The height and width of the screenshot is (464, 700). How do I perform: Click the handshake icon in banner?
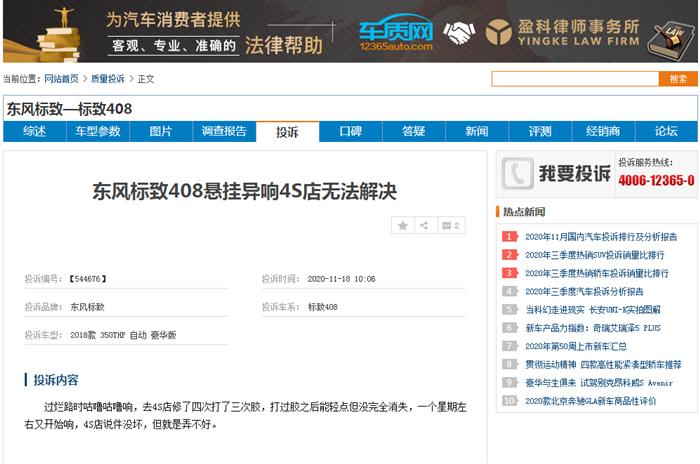tap(459, 33)
